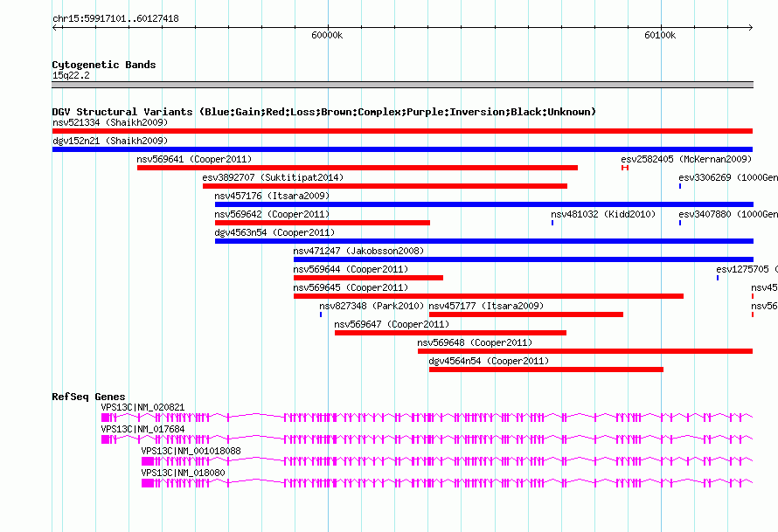This screenshot has width=778, height=532.
Task: Click the blue dgv4563n54 gain bar
Action: click(x=483, y=241)
